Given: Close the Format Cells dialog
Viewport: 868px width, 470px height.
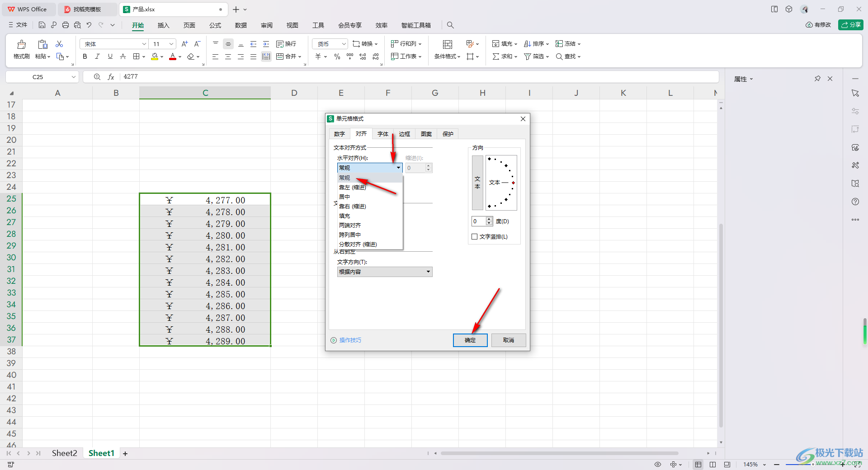Looking at the screenshot, I should pyautogui.click(x=523, y=119).
